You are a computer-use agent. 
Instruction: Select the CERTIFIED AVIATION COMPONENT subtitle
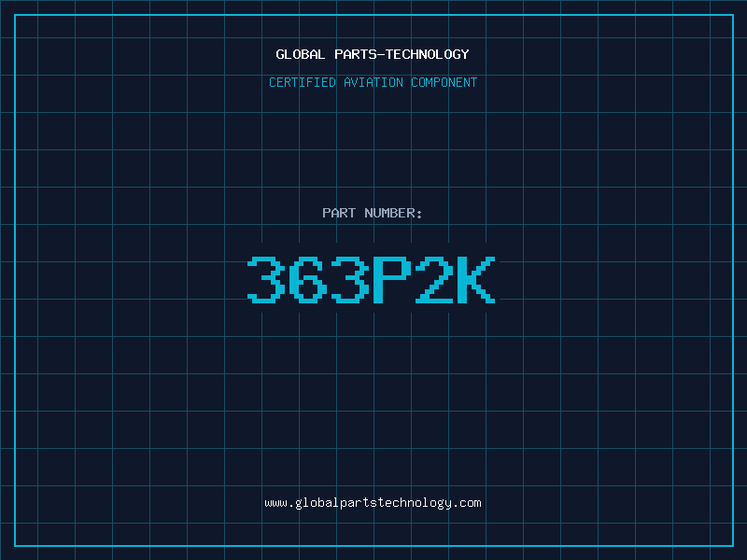373,82
